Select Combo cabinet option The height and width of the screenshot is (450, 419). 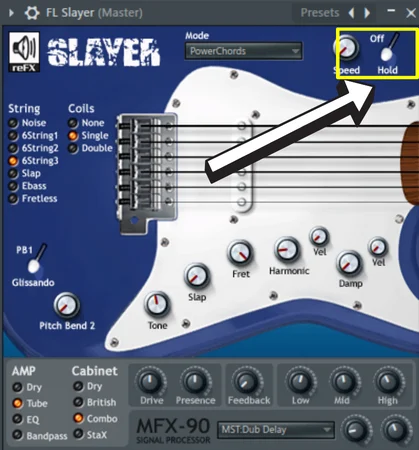point(95,418)
